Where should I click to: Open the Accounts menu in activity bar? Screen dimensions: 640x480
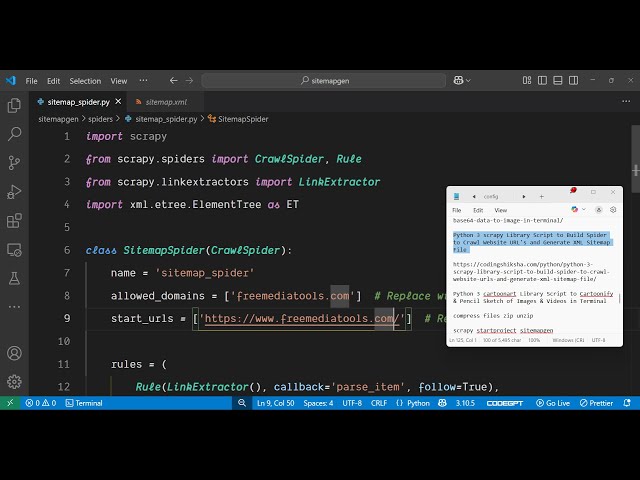(x=14, y=353)
